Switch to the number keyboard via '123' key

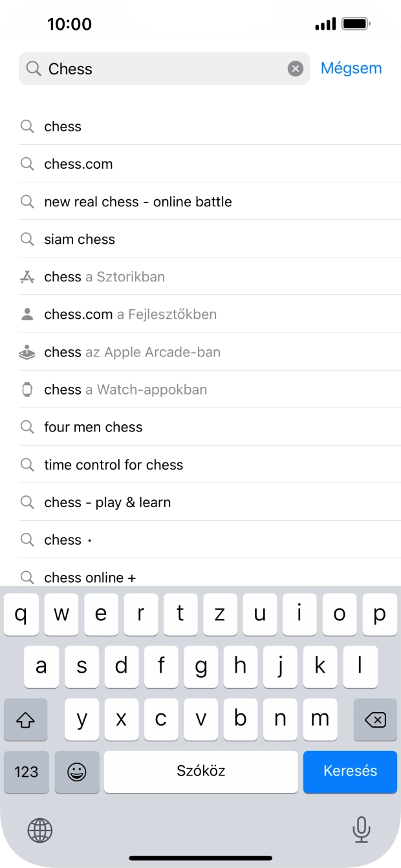point(26,772)
